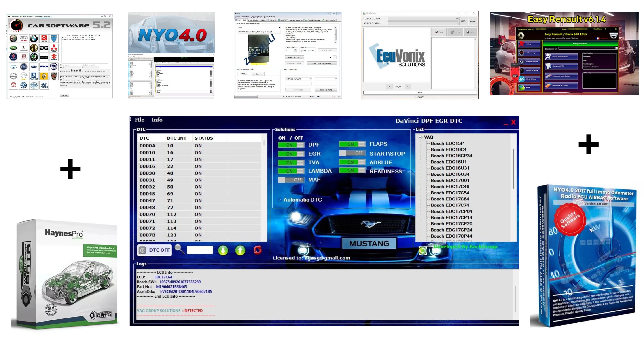Click Transponder Programming in EFFI
Screen dimensions: 644x362
coord(322,64)
